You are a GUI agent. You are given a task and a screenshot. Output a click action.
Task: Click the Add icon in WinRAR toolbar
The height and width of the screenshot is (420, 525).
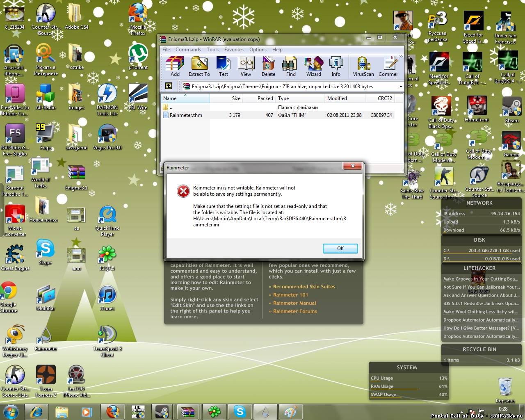point(175,66)
